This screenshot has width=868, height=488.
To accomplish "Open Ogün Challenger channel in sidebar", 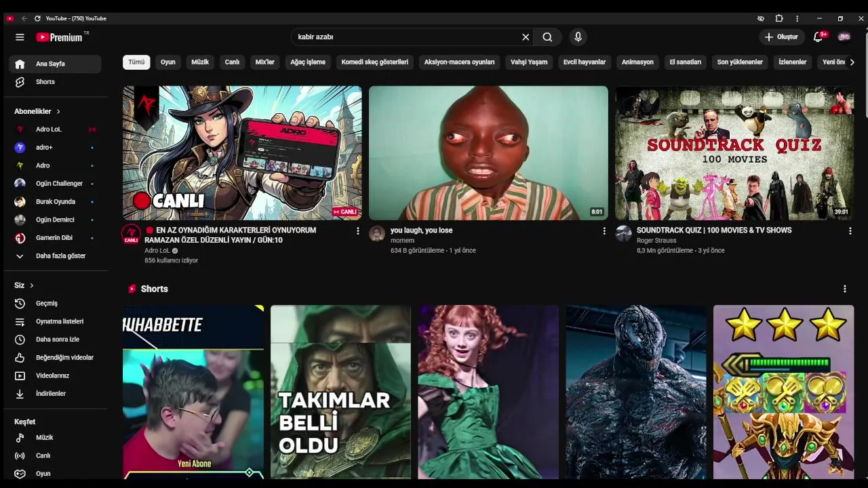I will pos(55,184).
